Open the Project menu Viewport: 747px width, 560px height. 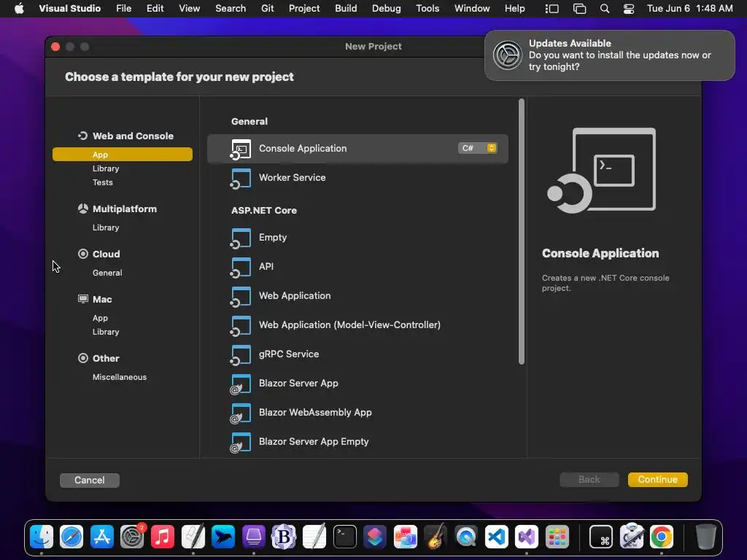point(304,9)
